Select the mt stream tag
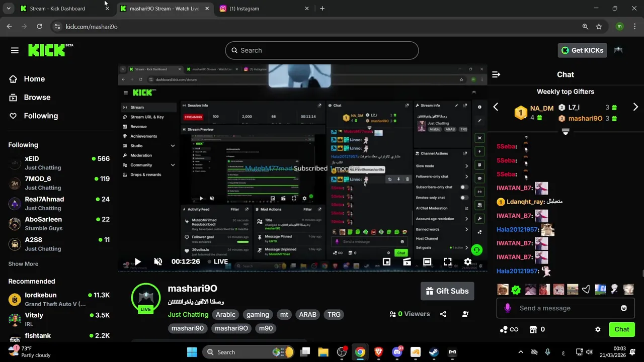This screenshot has height=362, width=644. tap(284, 315)
